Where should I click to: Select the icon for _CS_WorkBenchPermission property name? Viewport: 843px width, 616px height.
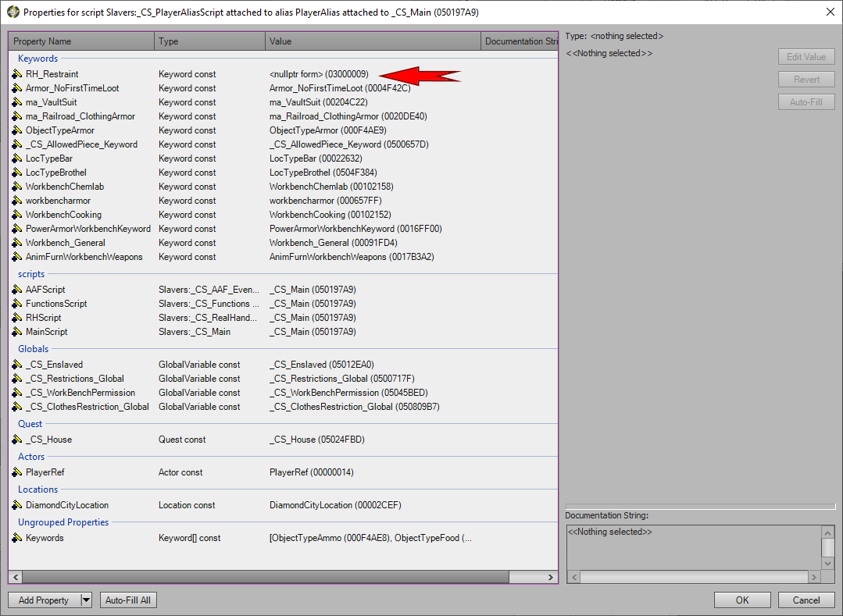coord(16,393)
